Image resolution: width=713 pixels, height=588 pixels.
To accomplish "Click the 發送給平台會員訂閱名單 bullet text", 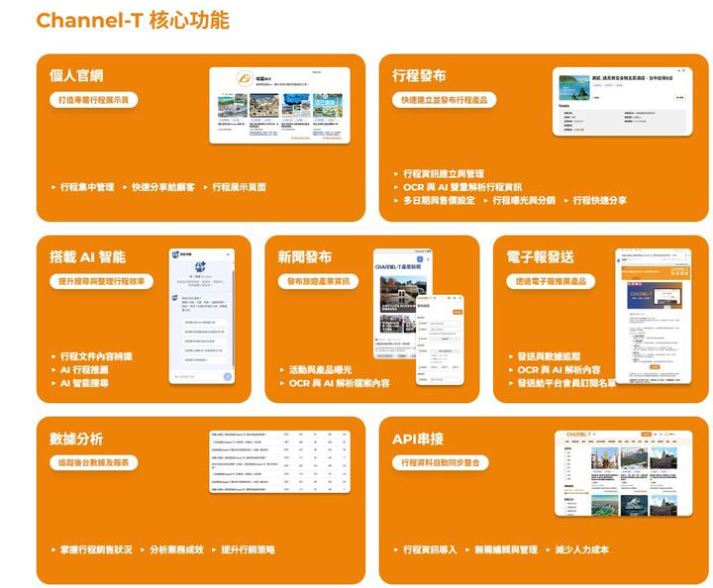I will tap(566, 383).
